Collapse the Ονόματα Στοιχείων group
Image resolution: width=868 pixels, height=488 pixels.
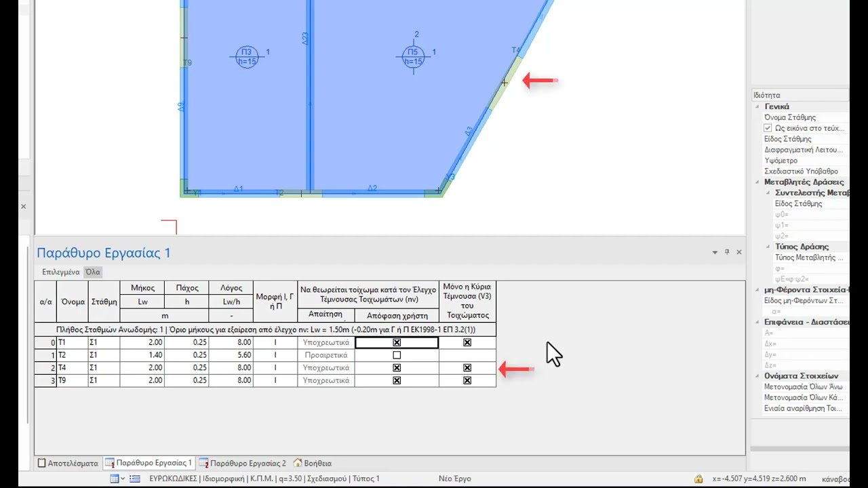click(757, 376)
